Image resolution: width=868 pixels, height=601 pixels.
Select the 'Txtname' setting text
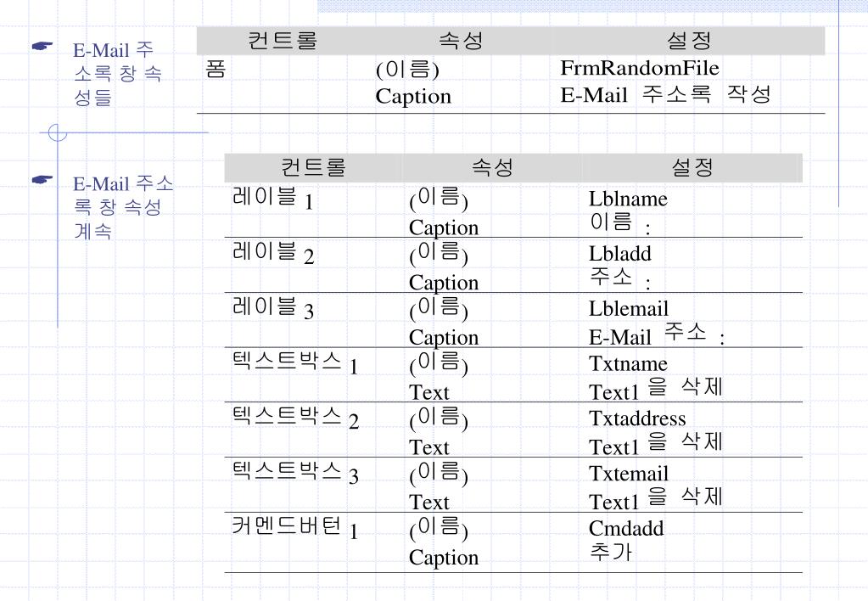pos(628,364)
